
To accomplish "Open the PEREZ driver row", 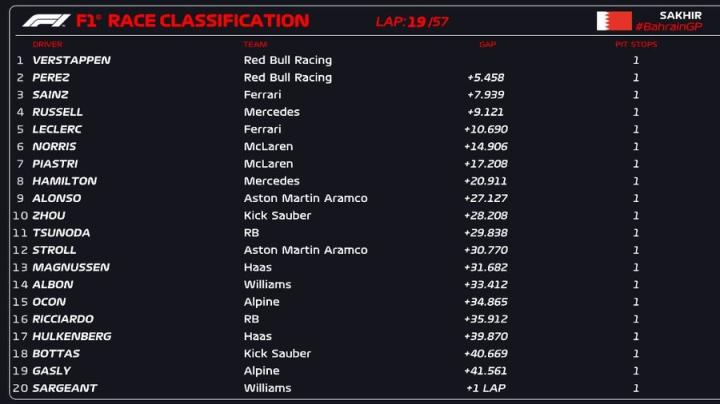I will (51, 77).
